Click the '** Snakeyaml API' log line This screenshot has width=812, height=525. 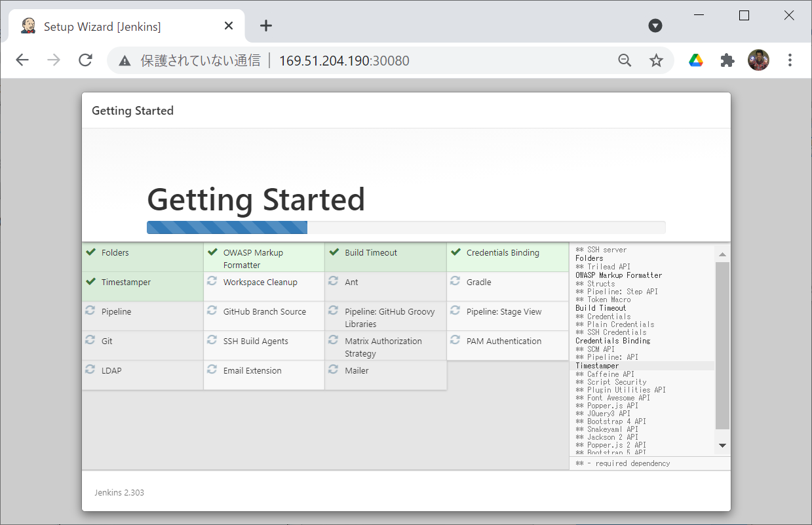pyautogui.click(x=607, y=429)
